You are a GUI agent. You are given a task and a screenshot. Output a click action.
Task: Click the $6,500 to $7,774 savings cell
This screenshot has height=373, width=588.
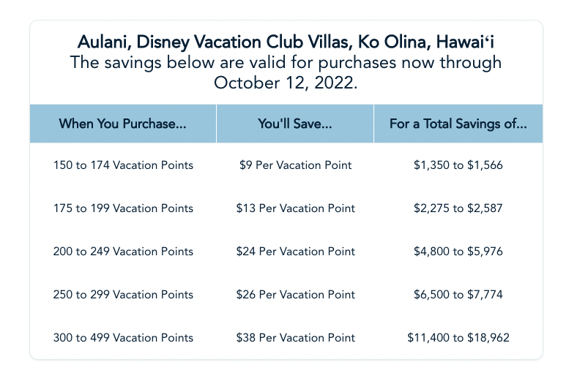[458, 295]
